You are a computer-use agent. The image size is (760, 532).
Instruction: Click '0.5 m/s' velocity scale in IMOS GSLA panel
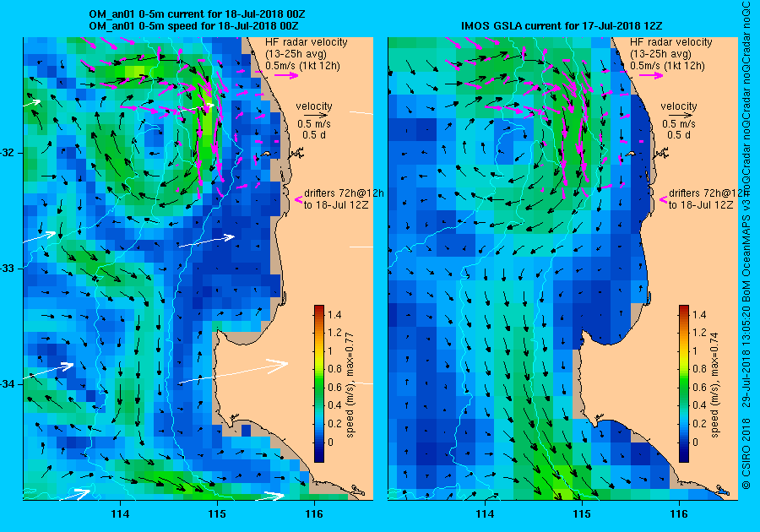[x=679, y=124]
